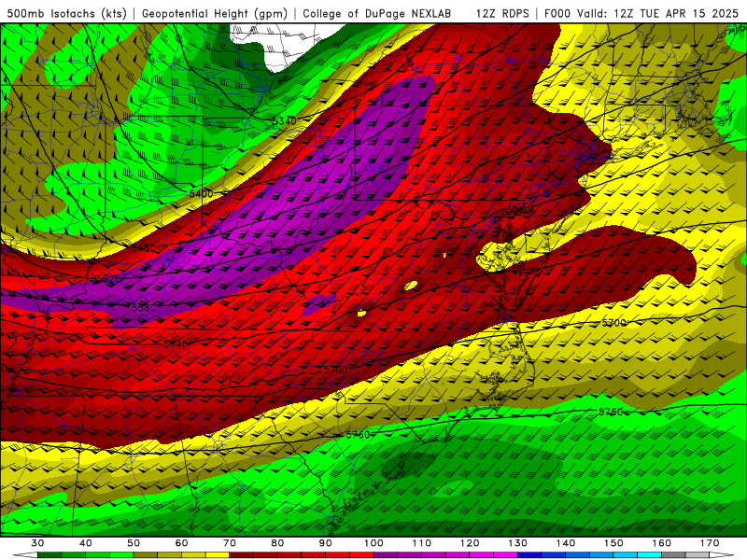Click the 5760 label just left of the coastline
Viewport: 747px width, 560px height.
coord(358,435)
